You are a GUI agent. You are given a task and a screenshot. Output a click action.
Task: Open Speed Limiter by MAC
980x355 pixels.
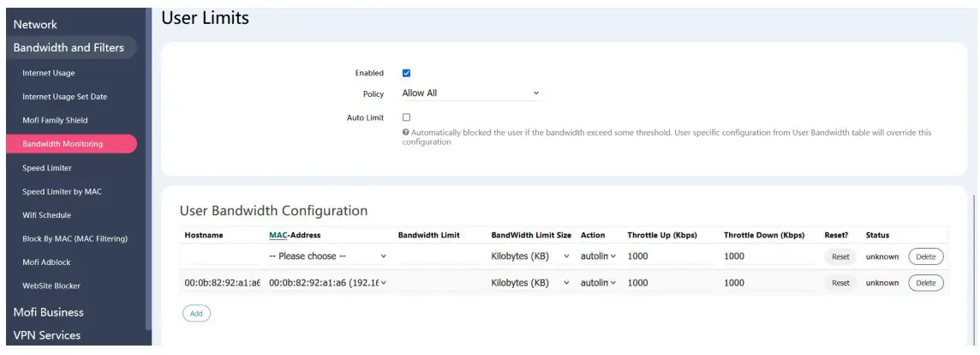[62, 191]
